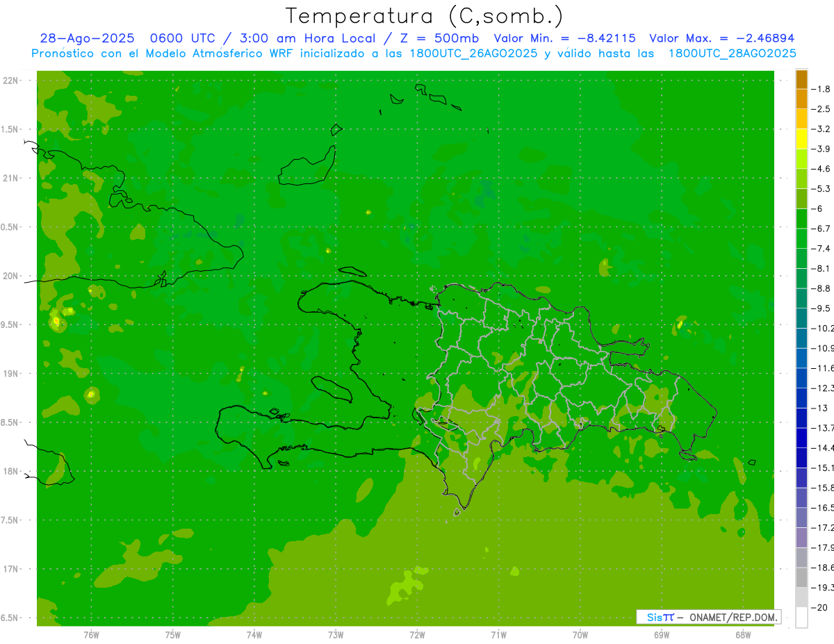The image size is (834, 644).
Task: Click the '68W' longitude axis label
Action: (743, 635)
